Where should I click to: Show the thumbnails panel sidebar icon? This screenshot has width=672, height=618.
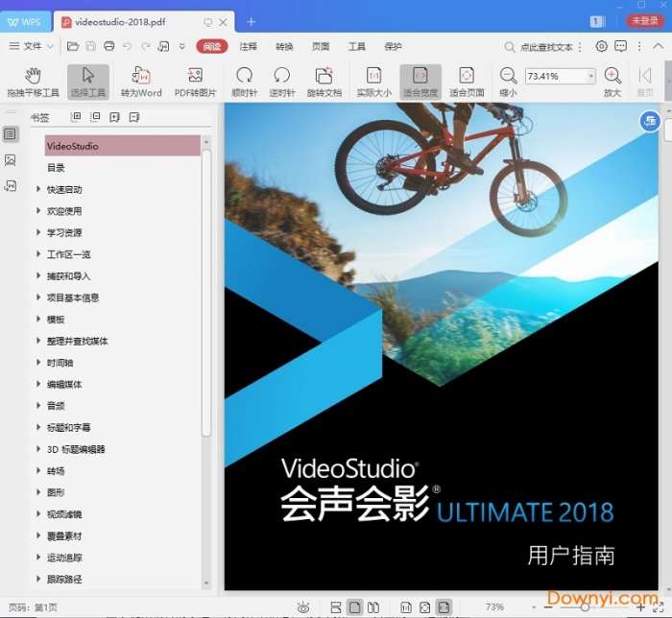click(x=10, y=160)
